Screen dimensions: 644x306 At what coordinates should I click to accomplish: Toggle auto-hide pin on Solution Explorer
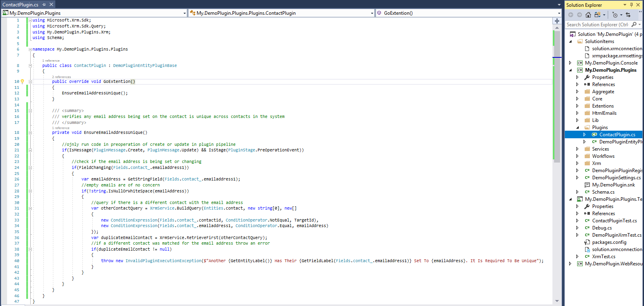tap(631, 5)
